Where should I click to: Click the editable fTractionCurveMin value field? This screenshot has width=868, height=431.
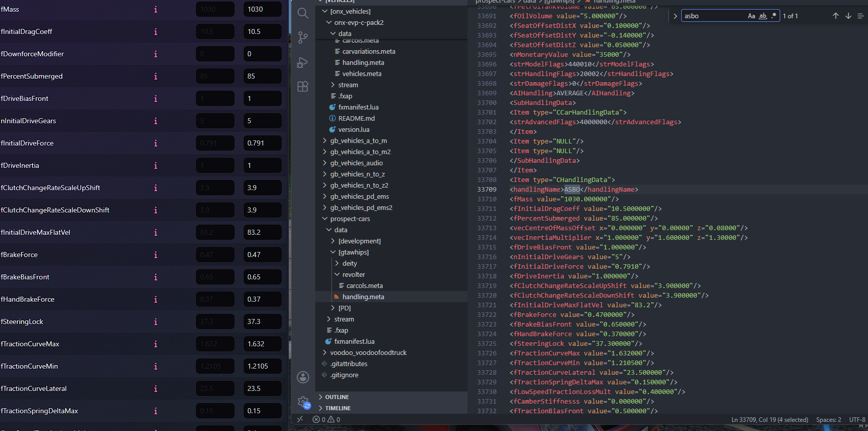pyautogui.click(x=262, y=366)
